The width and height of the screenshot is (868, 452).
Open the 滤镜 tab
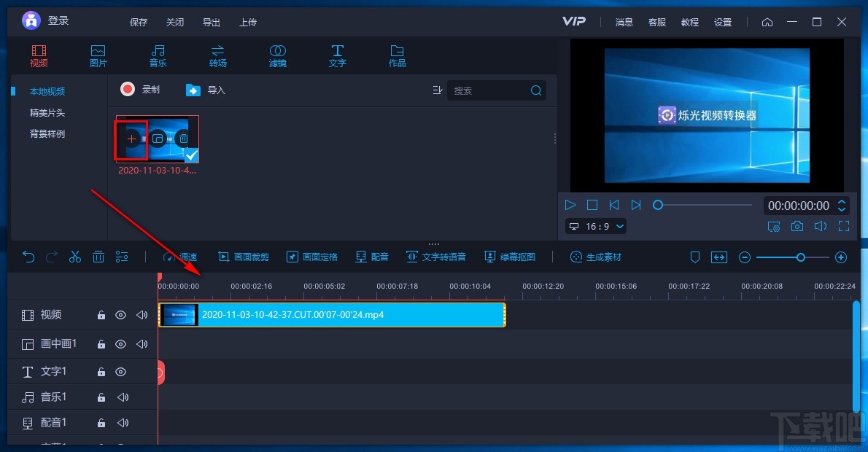pyautogui.click(x=277, y=56)
